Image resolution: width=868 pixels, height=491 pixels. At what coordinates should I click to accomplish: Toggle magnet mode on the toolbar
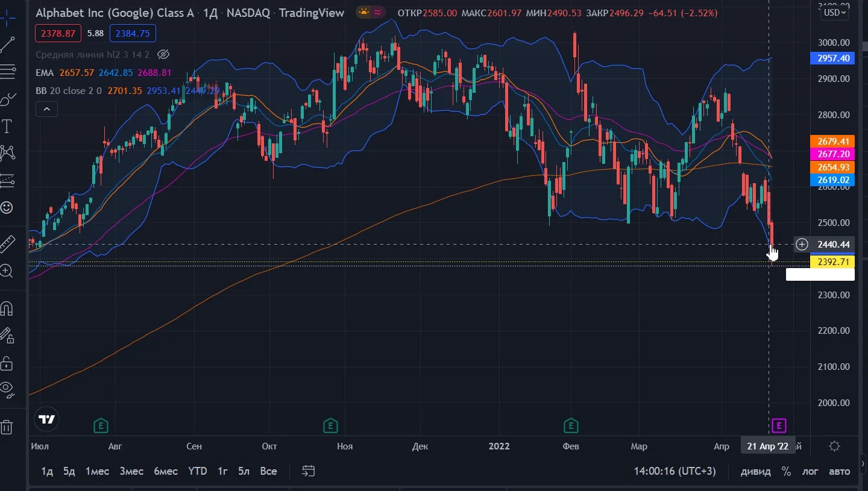(7, 308)
